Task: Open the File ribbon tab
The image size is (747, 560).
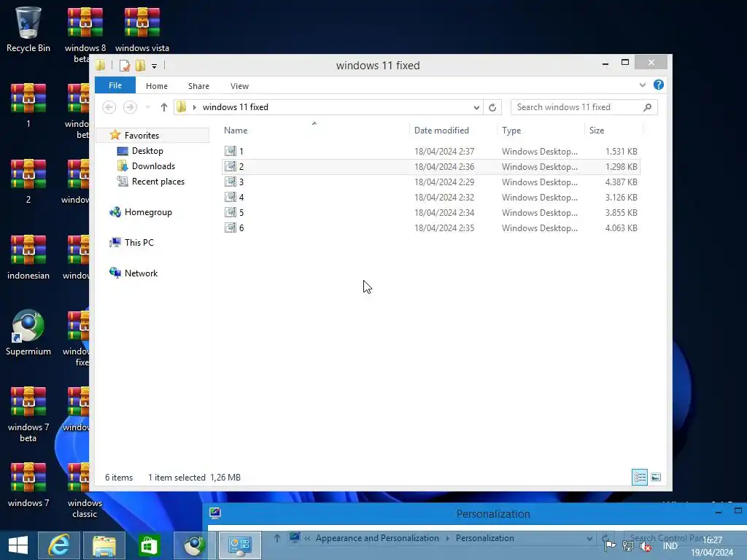Action: tap(115, 85)
